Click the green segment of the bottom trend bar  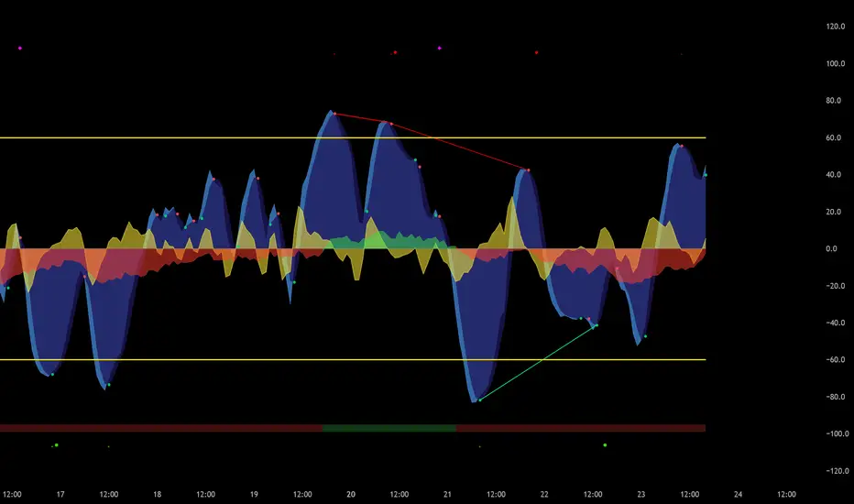click(389, 428)
